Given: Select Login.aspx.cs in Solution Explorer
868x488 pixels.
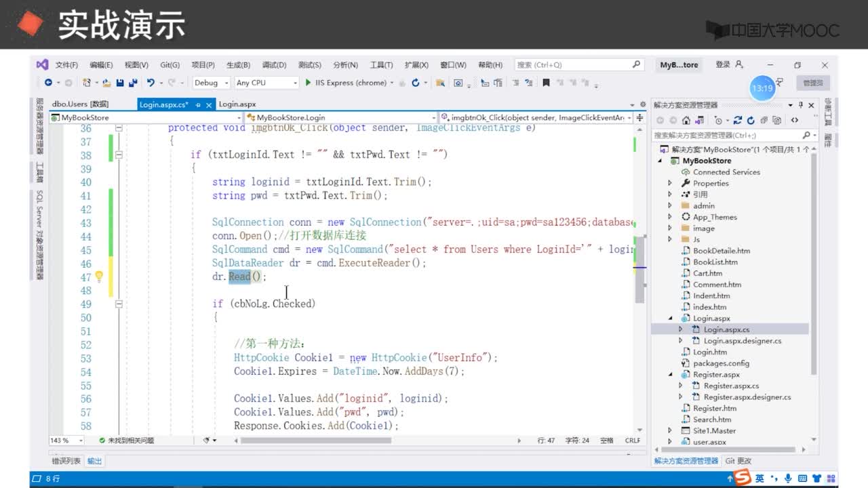Looking at the screenshot, I should point(726,329).
